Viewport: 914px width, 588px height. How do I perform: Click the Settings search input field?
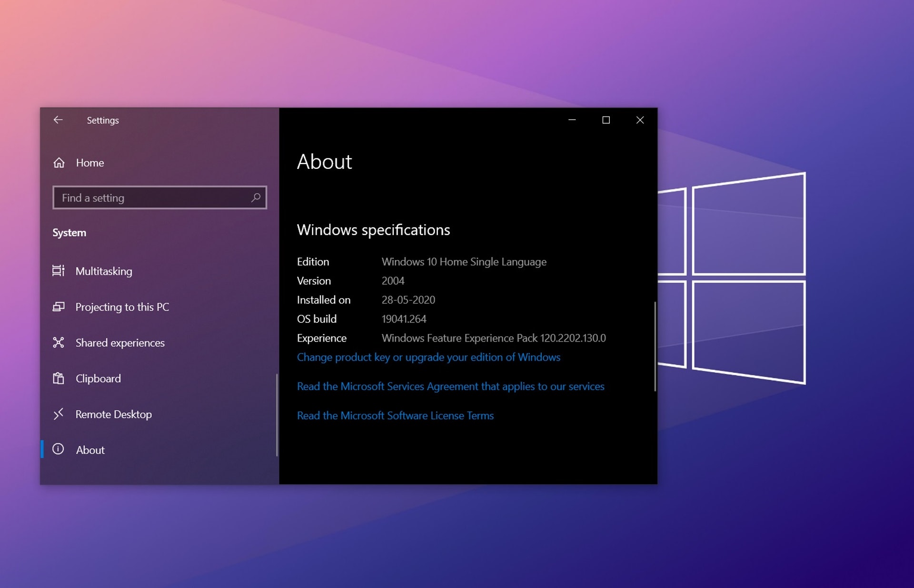[x=159, y=198]
